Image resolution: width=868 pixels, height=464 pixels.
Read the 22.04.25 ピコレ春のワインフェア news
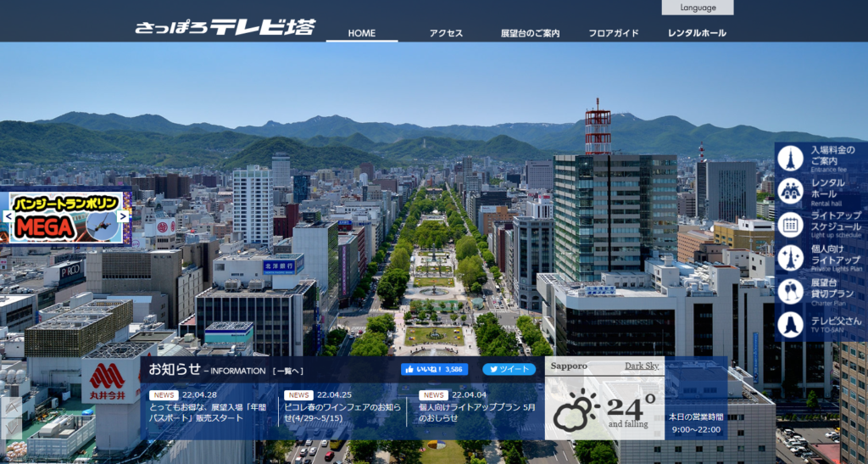pos(342,412)
